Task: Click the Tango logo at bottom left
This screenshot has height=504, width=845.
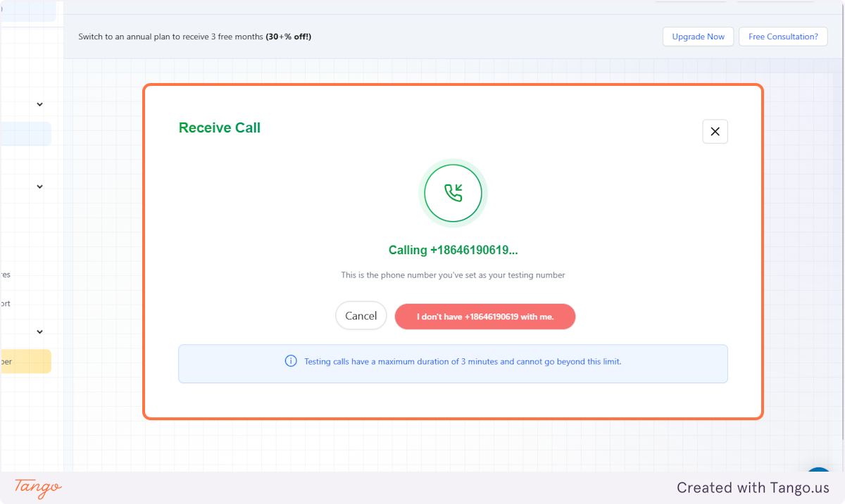Action: [37, 488]
